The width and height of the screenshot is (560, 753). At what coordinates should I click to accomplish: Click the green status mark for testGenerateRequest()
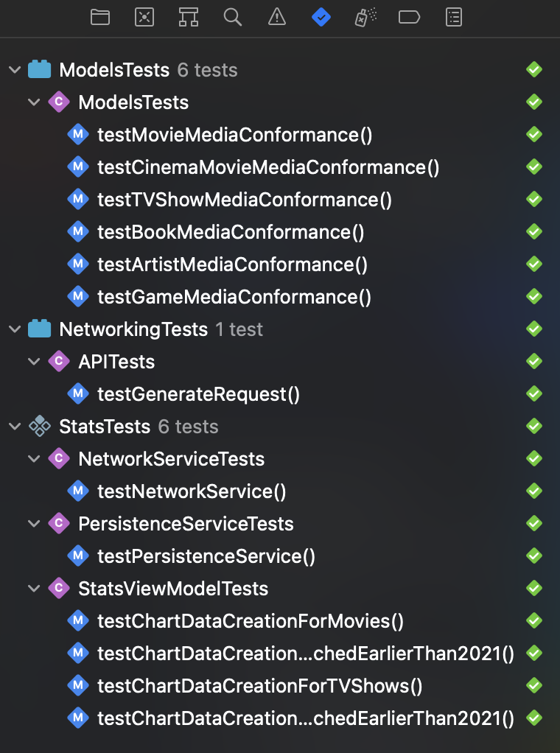pyautogui.click(x=534, y=394)
